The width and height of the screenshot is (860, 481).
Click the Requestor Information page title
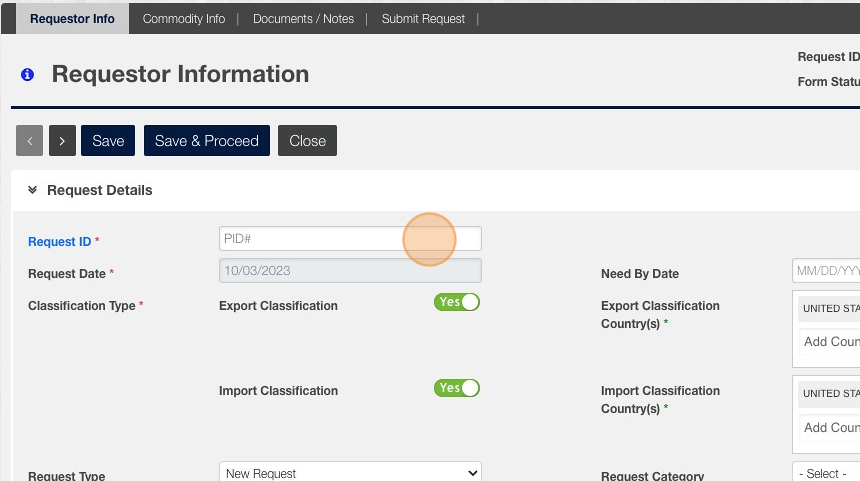(x=180, y=74)
